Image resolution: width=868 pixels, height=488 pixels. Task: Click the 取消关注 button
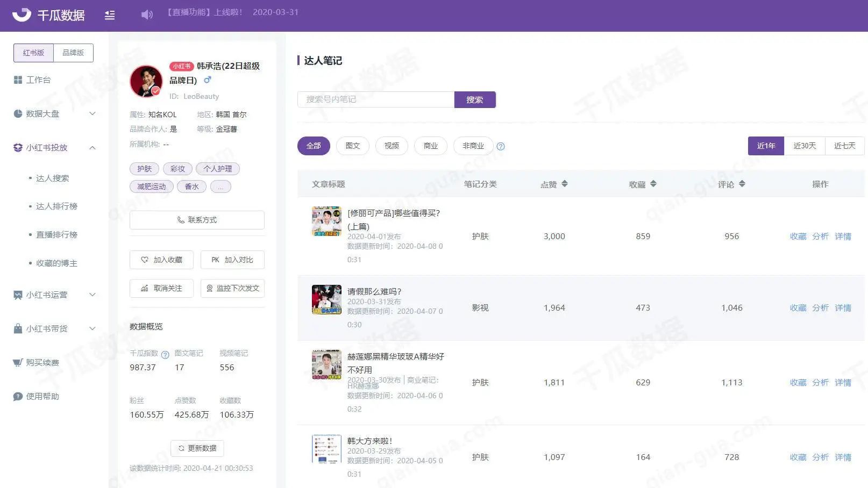(x=161, y=288)
